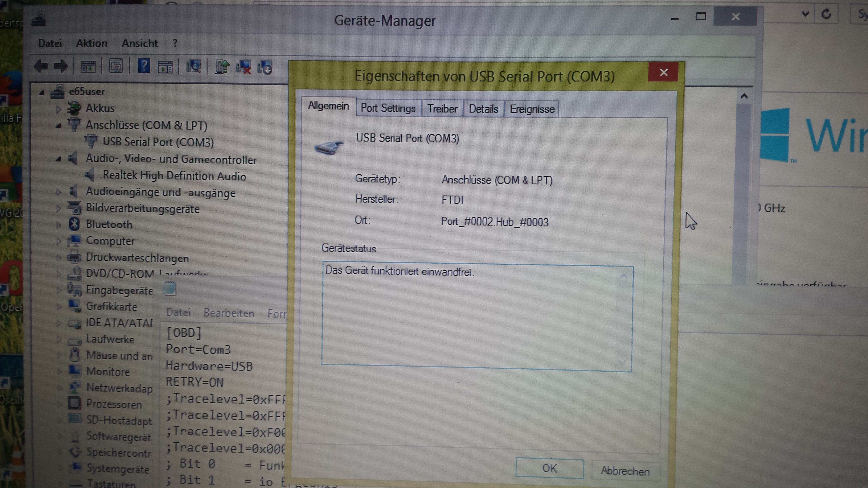Collapse Audio-, Video- und Gamecontroller node
The image size is (868, 488).
[x=58, y=159]
